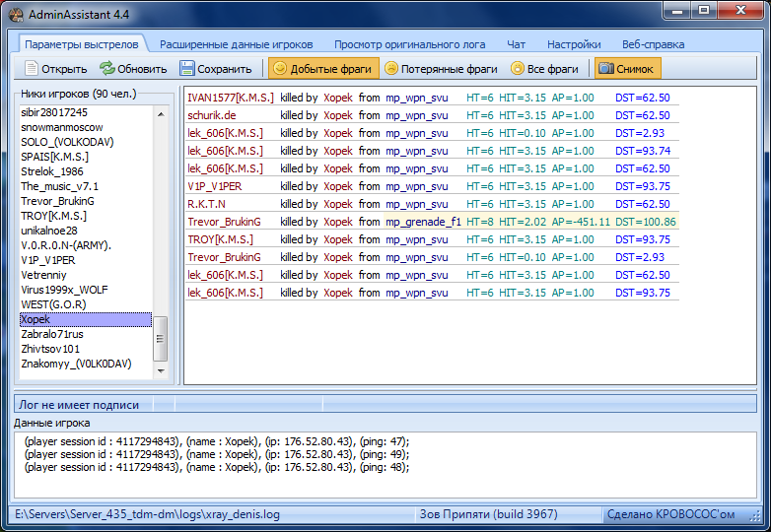Select Trevor_BrukinG in the player list

click(x=86, y=201)
